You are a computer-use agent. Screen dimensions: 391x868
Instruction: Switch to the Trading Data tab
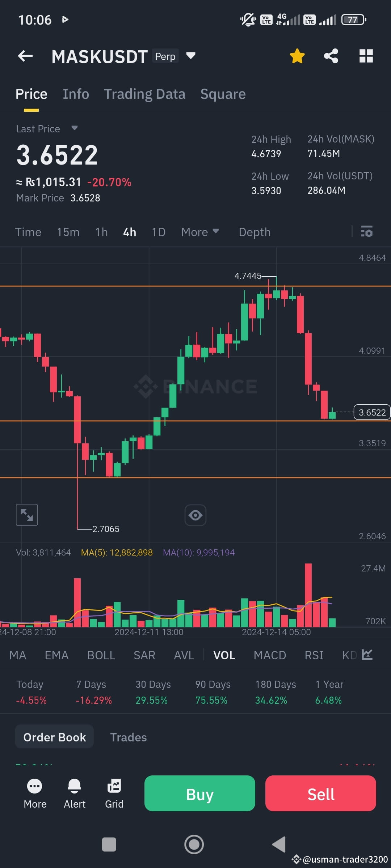point(145,94)
